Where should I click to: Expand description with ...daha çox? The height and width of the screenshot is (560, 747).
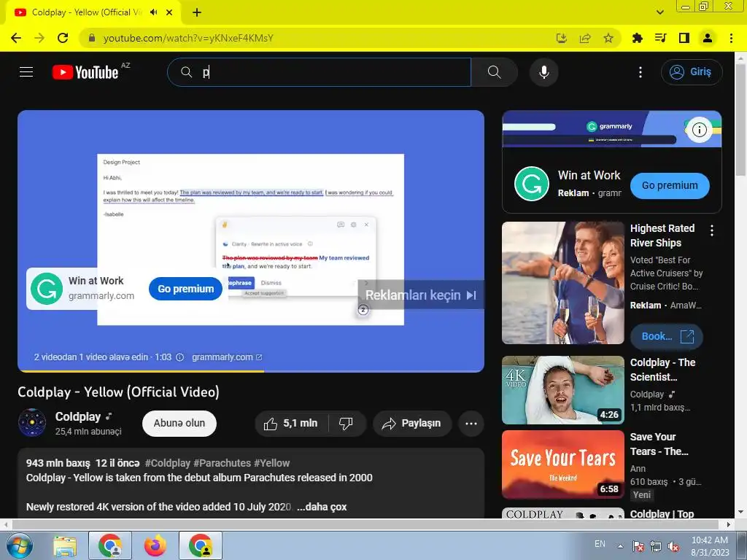click(322, 507)
